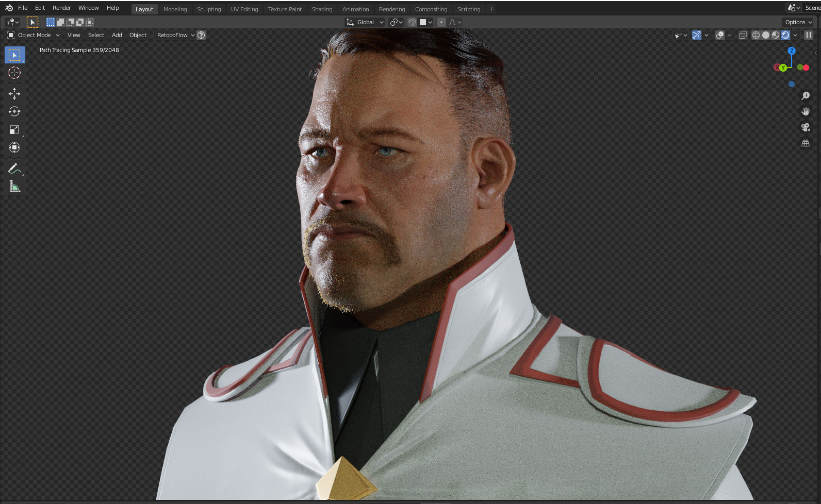
Task: Open the gizmo options dropdown arrow
Action: tap(707, 35)
